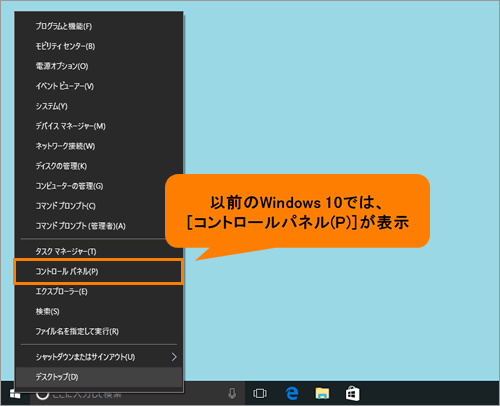Expand the shutdown submenu chevron arrow

pyautogui.click(x=174, y=357)
